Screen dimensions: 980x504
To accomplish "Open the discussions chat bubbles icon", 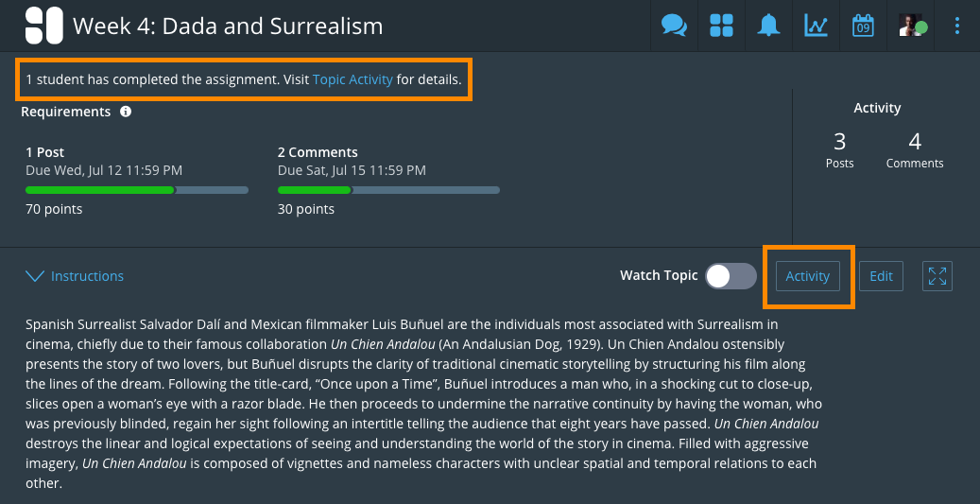I will point(674,26).
